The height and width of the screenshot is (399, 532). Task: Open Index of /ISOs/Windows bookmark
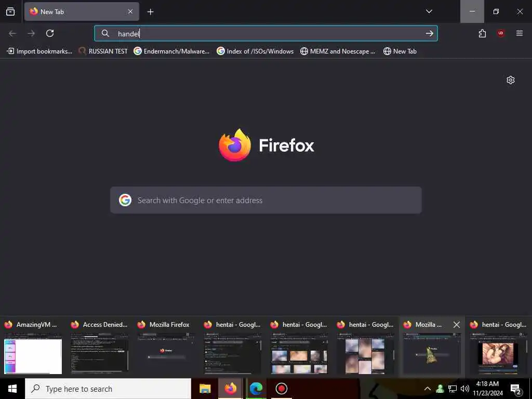click(x=255, y=51)
